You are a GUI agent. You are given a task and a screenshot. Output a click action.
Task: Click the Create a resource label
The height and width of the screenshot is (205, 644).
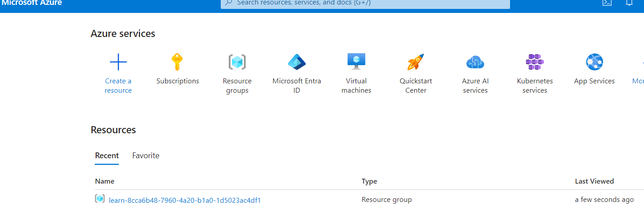pyautogui.click(x=118, y=86)
